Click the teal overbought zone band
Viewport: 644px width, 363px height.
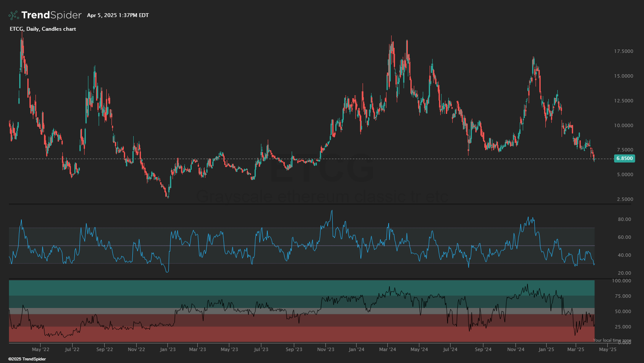tap(299, 289)
